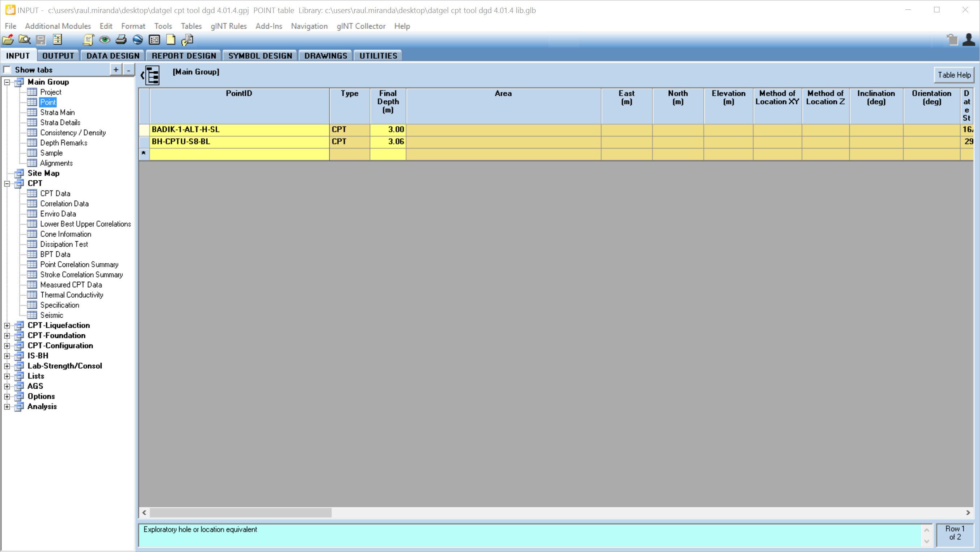
Task: Select the Point table in the tree
Action: [x=48, y=102]
